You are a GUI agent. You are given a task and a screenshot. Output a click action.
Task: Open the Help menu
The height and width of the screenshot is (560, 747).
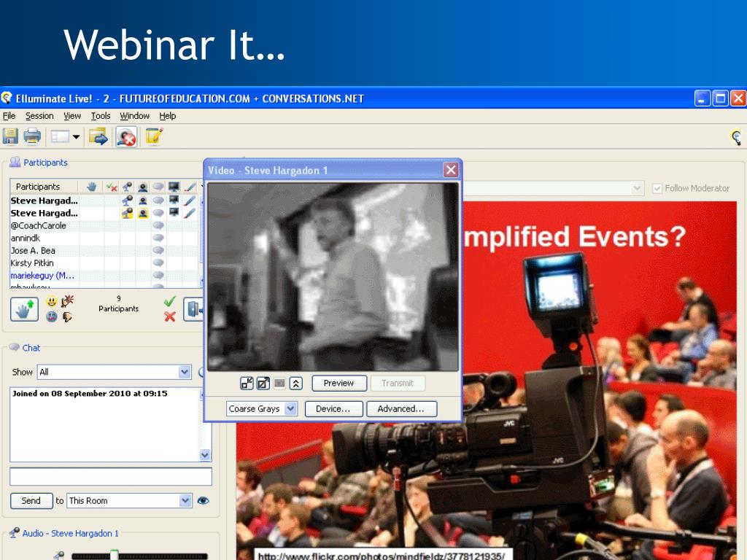[x=167, y=116]
